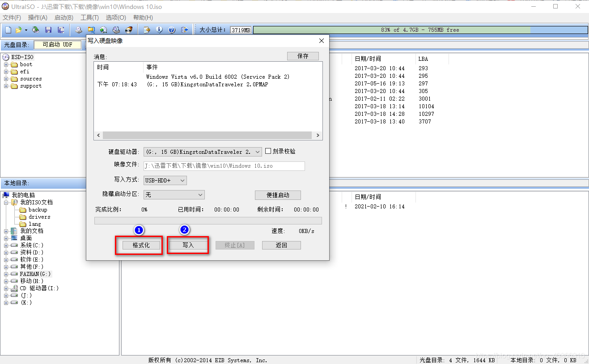
Task: Select the ESD-ISO disc root icon
Action: pos(6,57)
